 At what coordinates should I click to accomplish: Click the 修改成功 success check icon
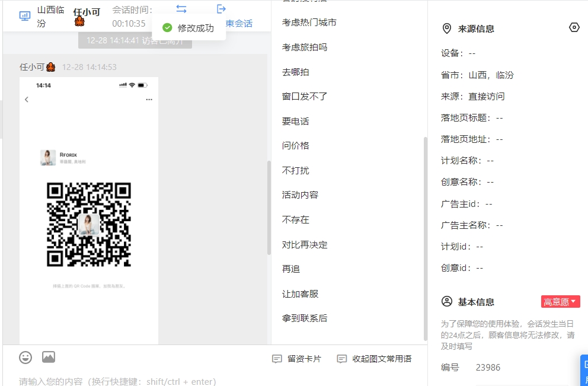point(167,28)
